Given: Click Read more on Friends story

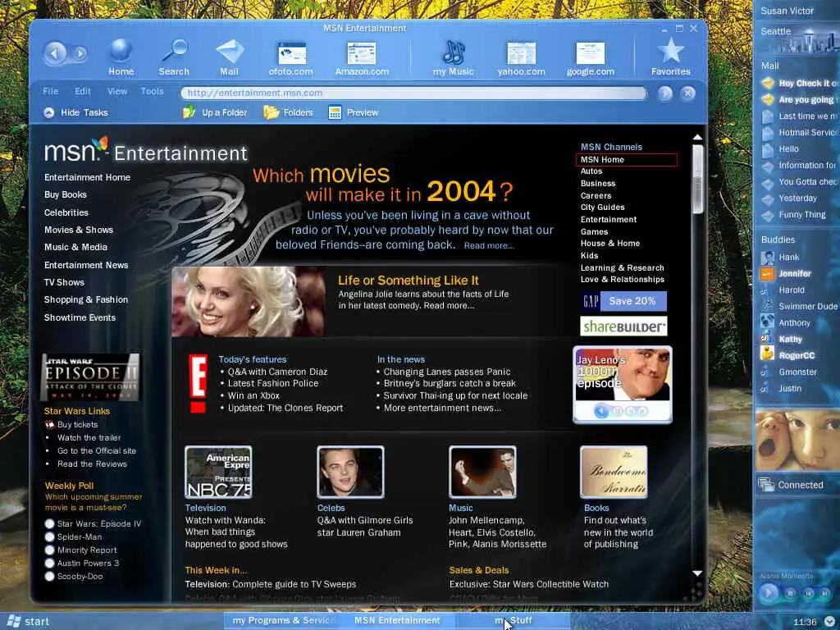Looking at the screenshot, I should pyautogui.click(x=489, y=245).
